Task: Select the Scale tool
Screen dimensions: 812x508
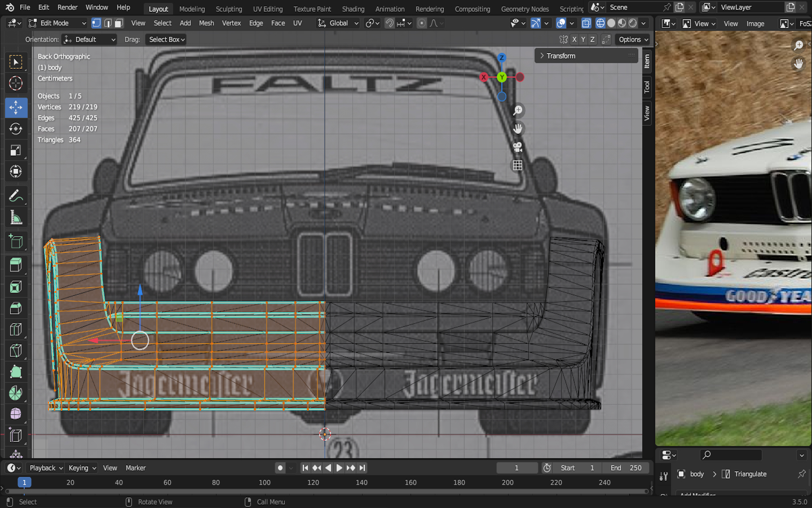Action: [x=16, y=150]
